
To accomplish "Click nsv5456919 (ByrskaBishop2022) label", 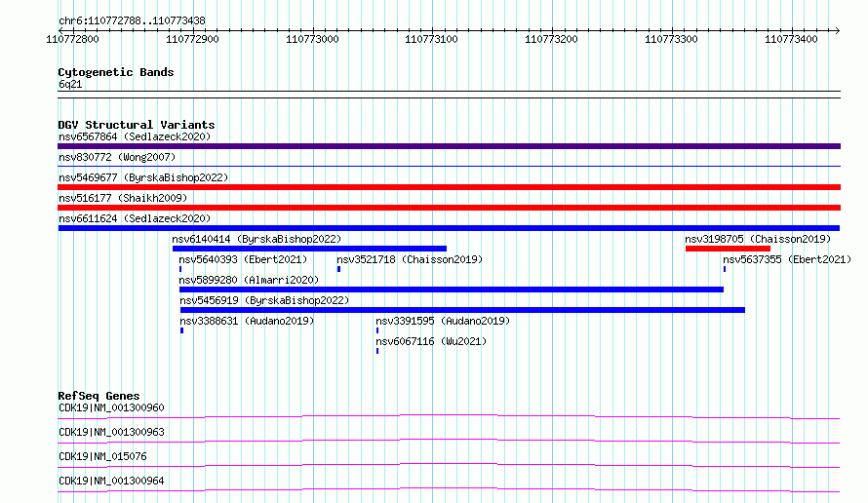I will point(264,300).
